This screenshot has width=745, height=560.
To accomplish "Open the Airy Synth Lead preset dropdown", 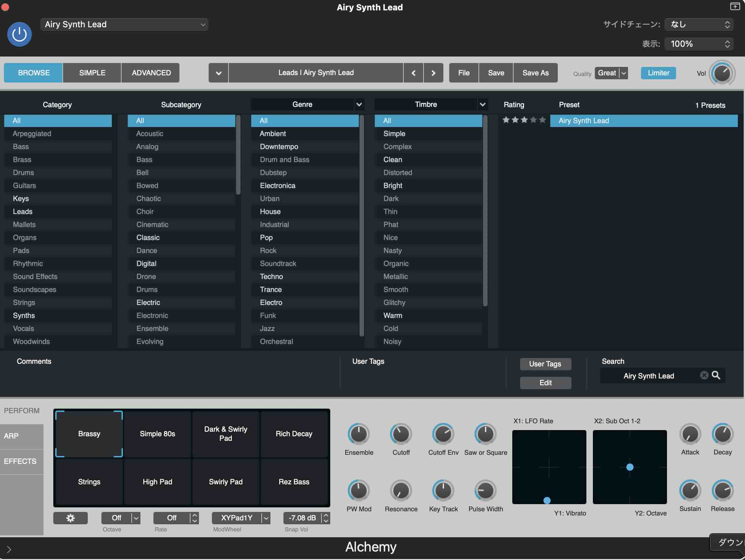I will (x=124, y=25).
